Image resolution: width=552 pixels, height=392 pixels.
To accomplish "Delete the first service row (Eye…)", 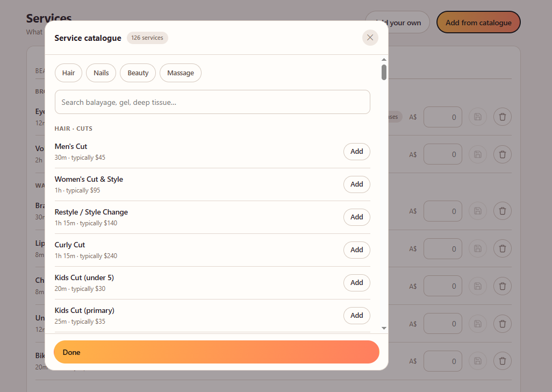I will coord(503,117).
